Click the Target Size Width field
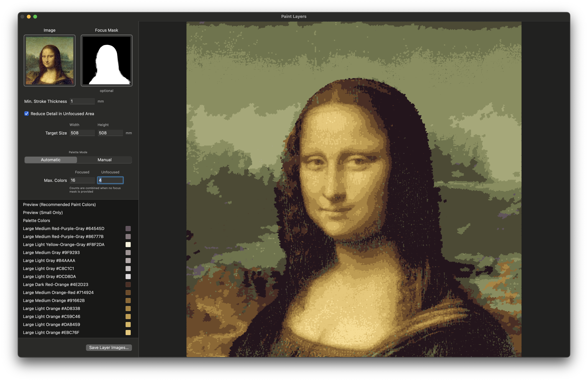This screenshot has height=381, width=588. click(x=82, y=133)
